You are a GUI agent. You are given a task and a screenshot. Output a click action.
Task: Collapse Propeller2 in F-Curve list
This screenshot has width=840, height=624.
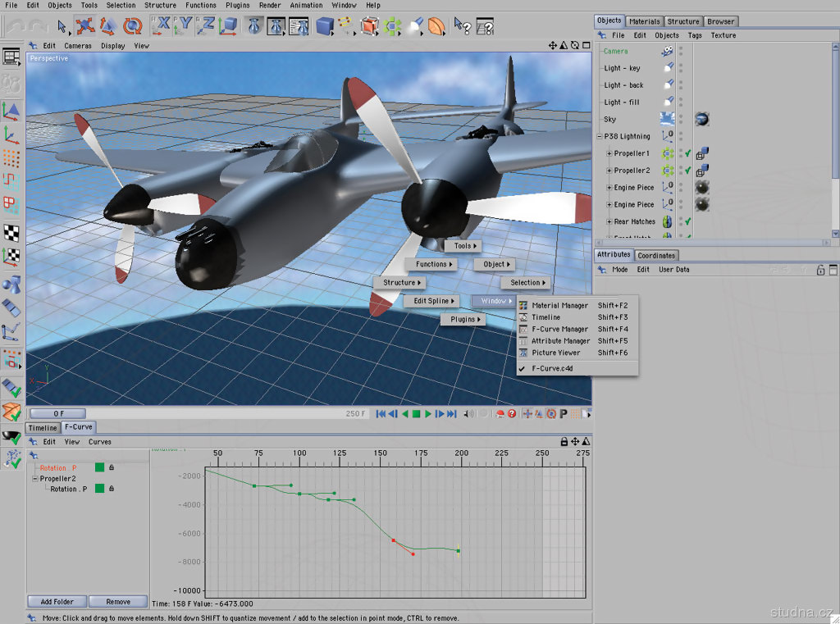34,479
